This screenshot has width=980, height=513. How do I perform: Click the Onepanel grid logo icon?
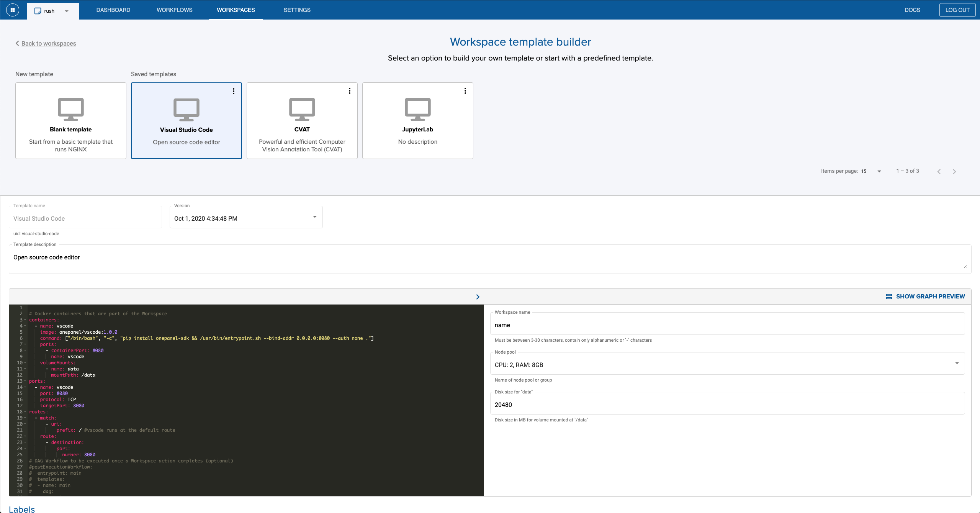pyautogui.click(x=13, y=10)
